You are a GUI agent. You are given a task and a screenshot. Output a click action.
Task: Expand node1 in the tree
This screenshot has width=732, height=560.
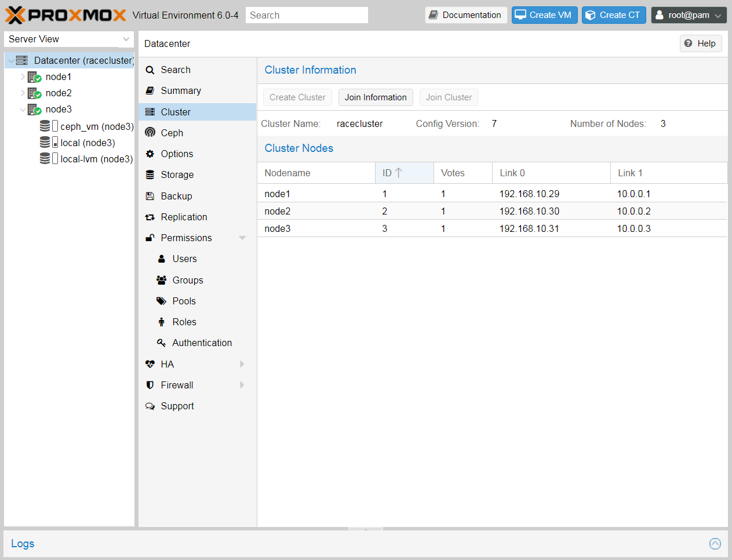coord(23,77)
